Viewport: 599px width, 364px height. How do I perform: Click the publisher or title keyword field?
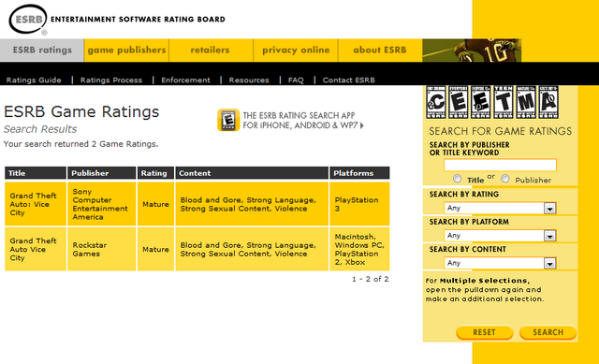pyautogui.click(x=500, y=165)
